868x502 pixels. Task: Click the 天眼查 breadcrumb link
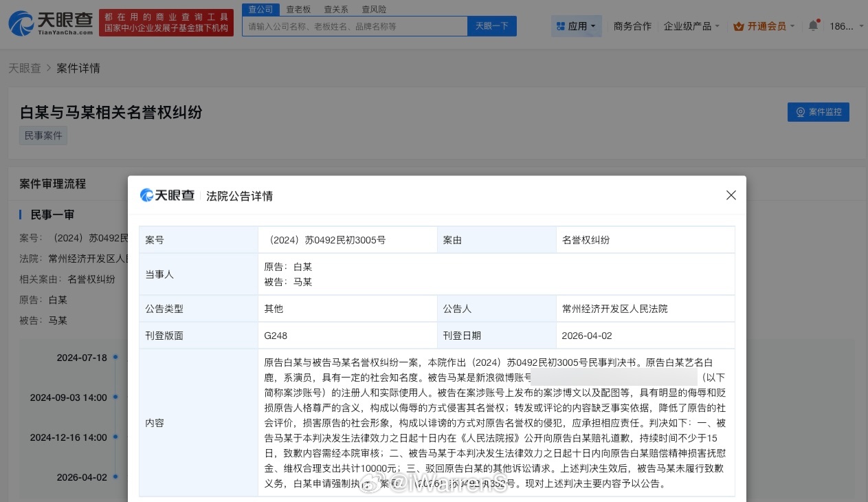coord(25,68)
